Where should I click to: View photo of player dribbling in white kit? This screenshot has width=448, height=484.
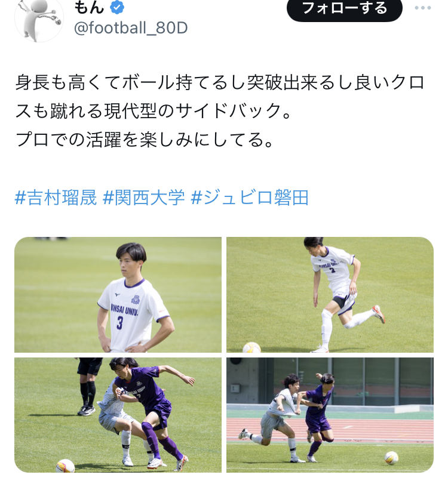coord(330,295)
